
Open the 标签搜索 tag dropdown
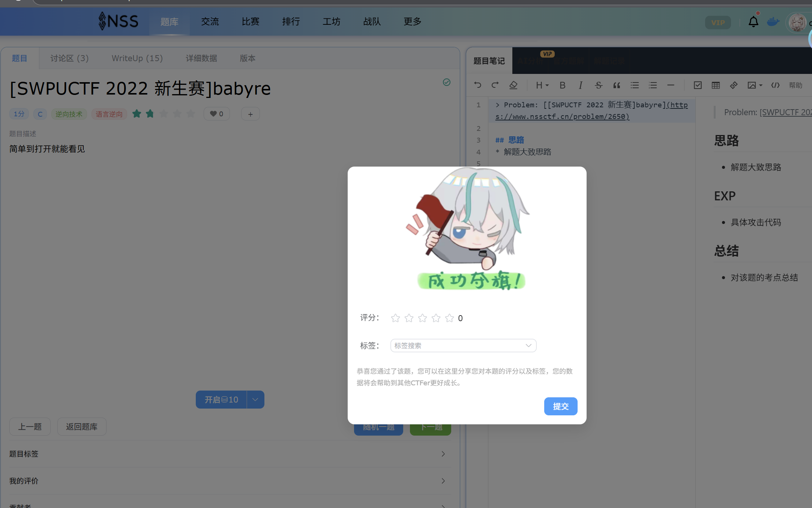tap(463, 346)
